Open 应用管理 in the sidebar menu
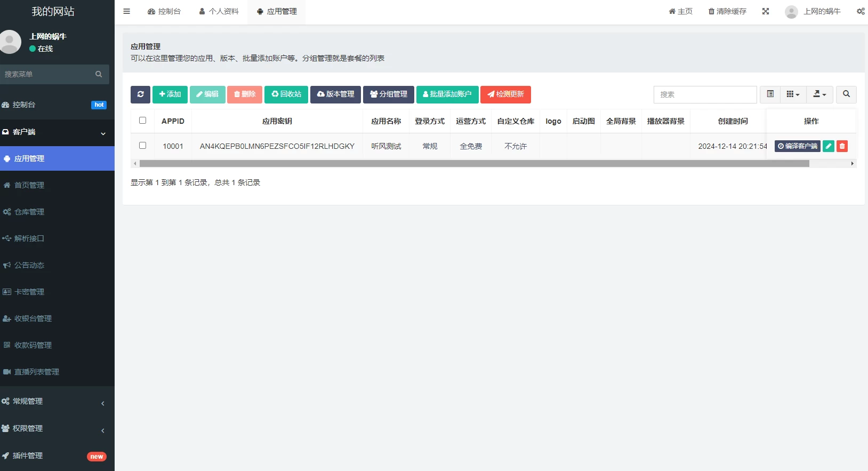The image size is (868, 471). tap(57, 158)
